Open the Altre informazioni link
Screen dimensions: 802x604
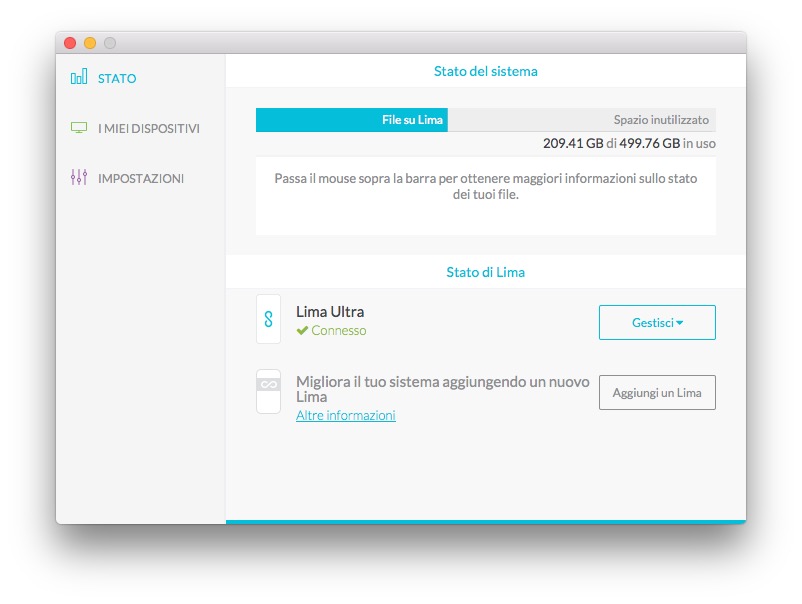coord(346,415)
